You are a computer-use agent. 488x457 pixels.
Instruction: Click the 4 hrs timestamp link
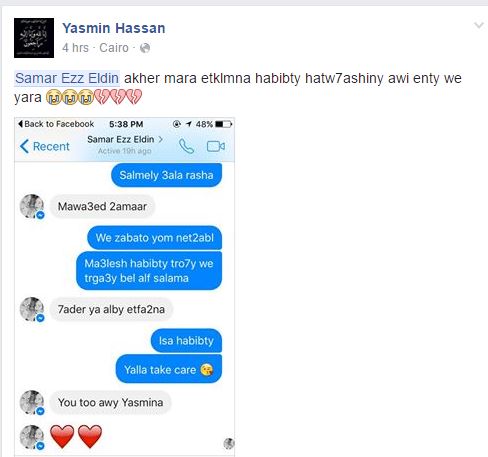[x=75, y=48]
